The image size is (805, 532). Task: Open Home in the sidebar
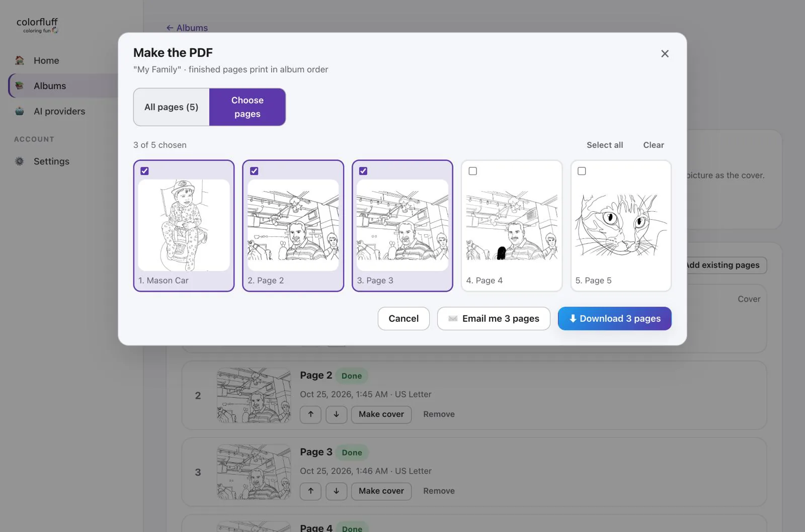tap(46, 60)
